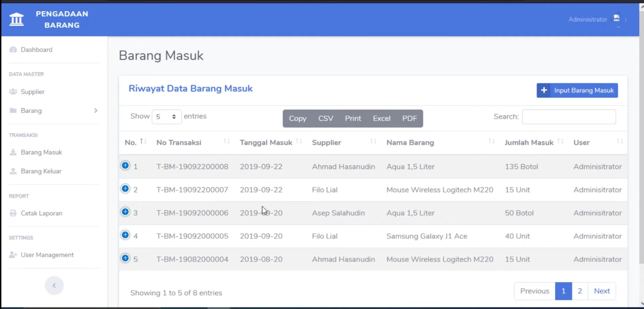Click the Barang Masuk download icon
The image size is (644, 309).
13,152
